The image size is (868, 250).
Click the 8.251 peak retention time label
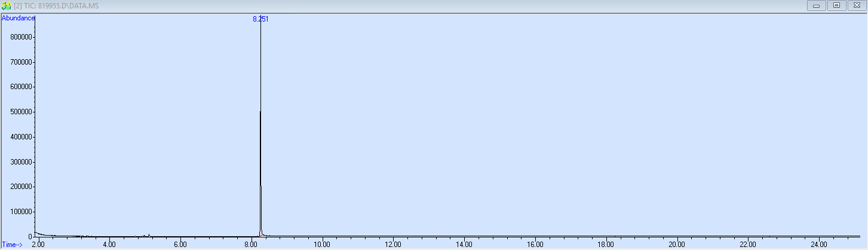(x=260, y=19)
